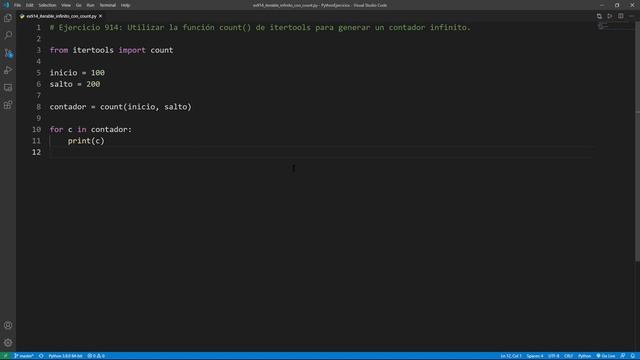Change indentation via Spaces: 4
Viewport: 640px width, 360px height.
tap(535, 356)
